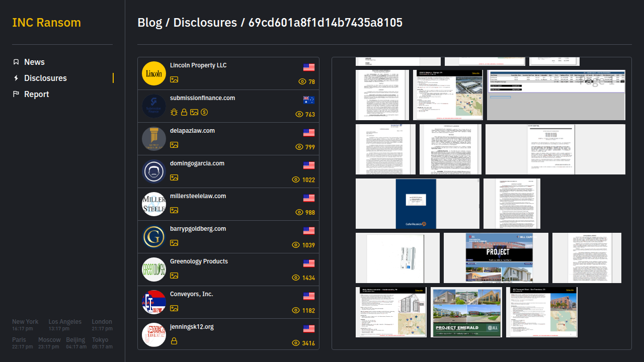Image resolution: width=644 pixels, height=362 pixels.
Task: Click the flag icon beside Report
Action: [16, 94]
